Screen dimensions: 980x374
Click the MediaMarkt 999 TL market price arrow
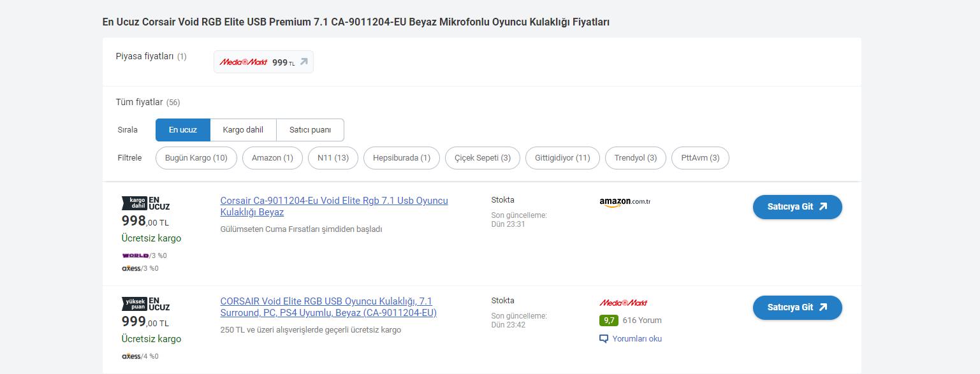[x=304, y=62]
